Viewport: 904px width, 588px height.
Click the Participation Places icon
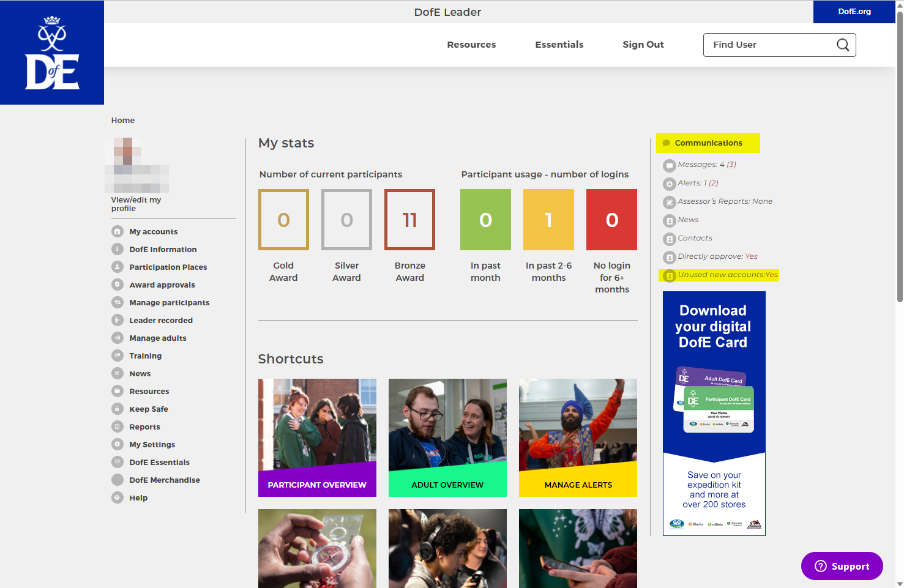[x=118, y=267]
